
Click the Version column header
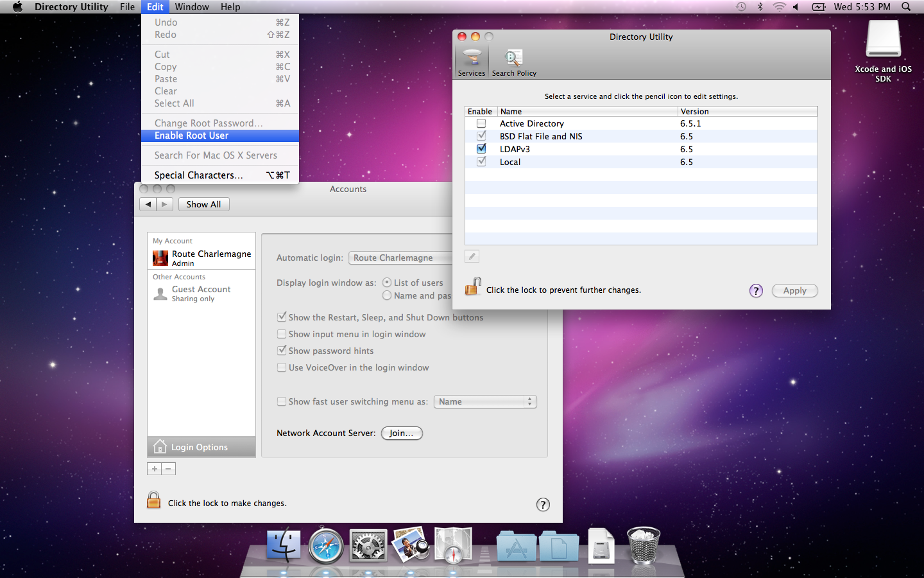tap(748, 111)
